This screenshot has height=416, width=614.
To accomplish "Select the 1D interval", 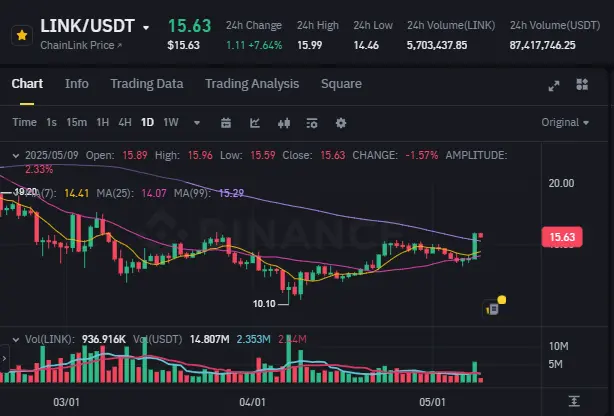I will [x=147, y=122].
